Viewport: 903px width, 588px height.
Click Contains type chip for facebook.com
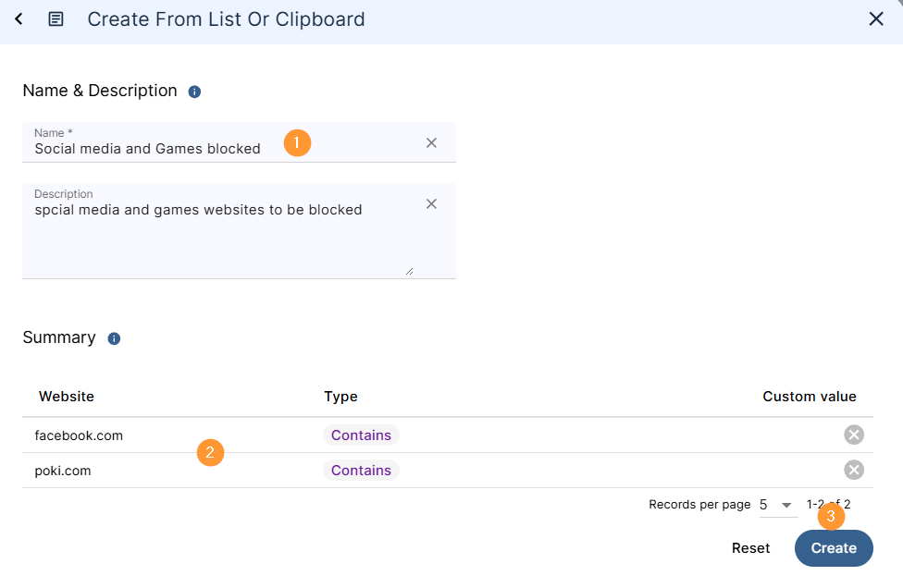[361, 435]
